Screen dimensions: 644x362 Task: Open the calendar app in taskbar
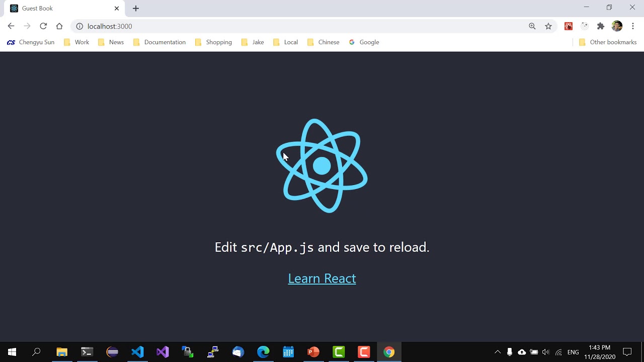[x=288, y=352]
